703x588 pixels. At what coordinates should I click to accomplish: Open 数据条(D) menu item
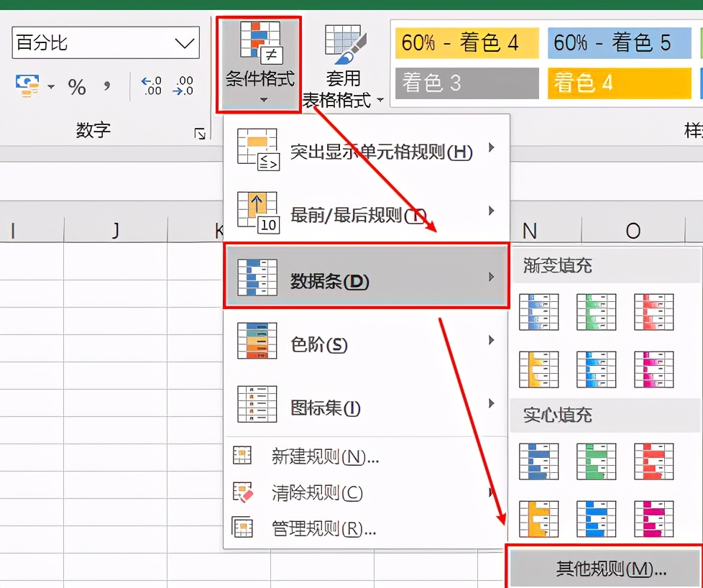tap(367, 277)
